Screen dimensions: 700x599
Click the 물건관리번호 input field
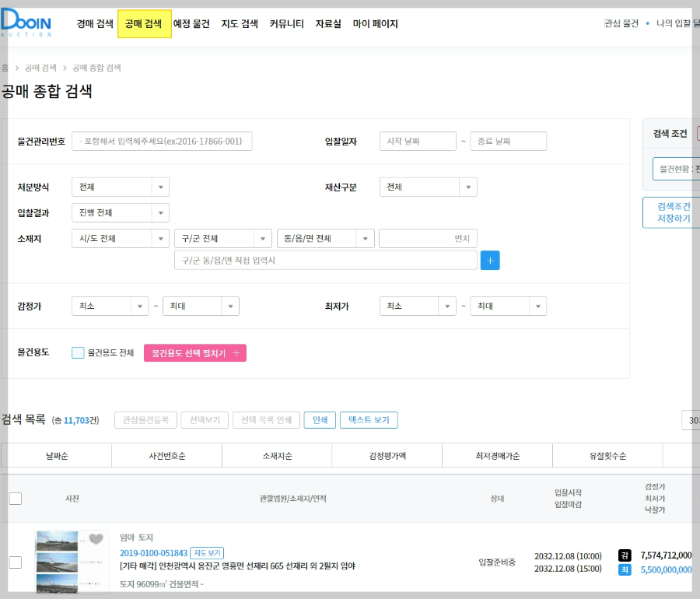pos(162,141)
